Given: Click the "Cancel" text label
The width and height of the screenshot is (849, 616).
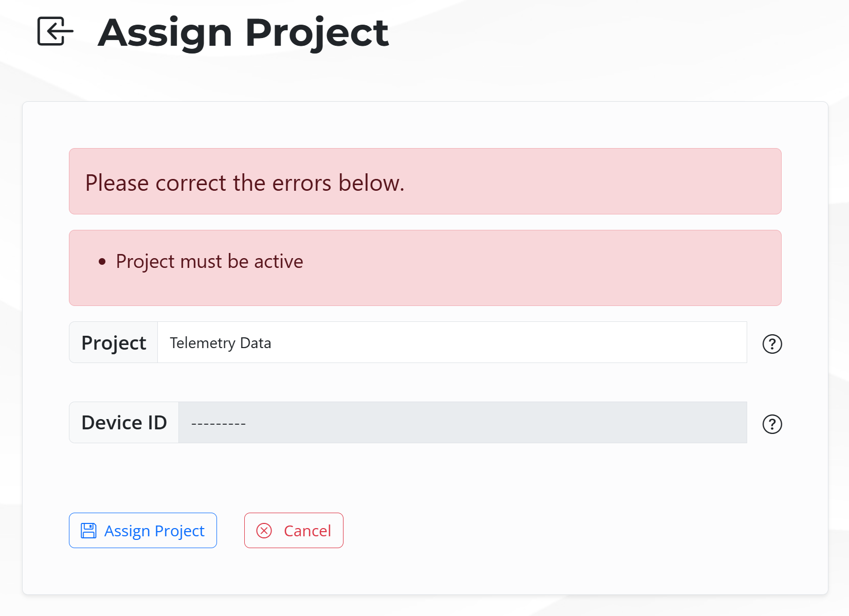Looking at the screenshot, I should pyautogui.click(x=307, y=531).
